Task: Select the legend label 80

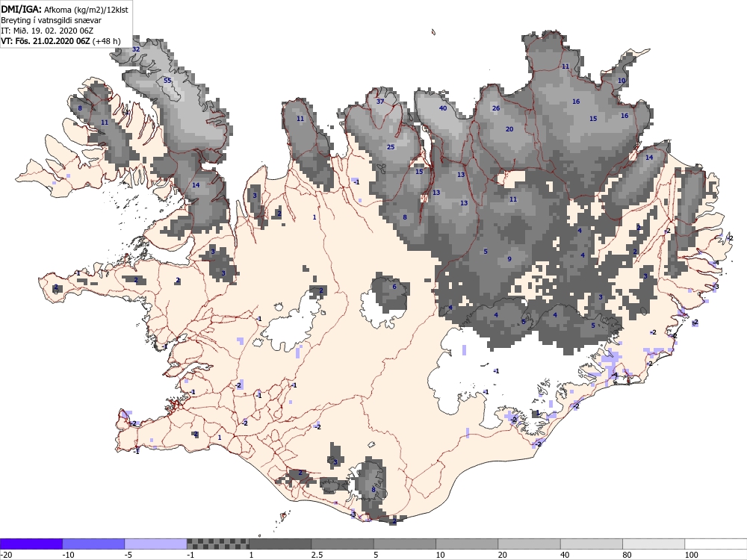Action: click(x=627, y=555)
